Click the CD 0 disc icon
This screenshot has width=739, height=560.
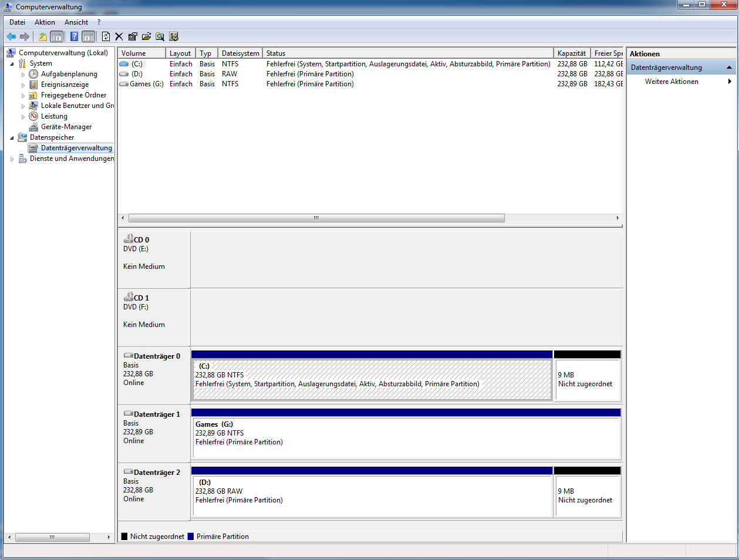(x=128, y=239)
